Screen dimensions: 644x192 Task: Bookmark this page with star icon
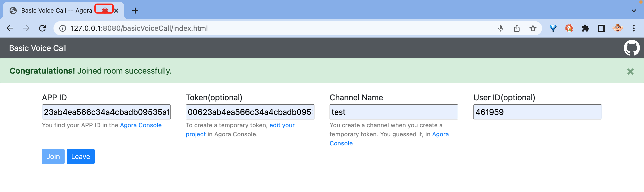pos(533,28)
